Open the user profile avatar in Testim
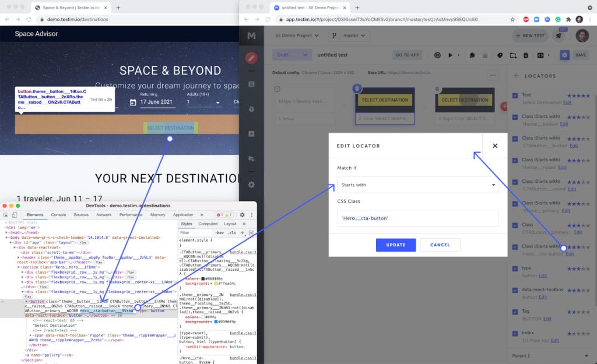Viewport: 597px width, 364px height. click(582, 36)
